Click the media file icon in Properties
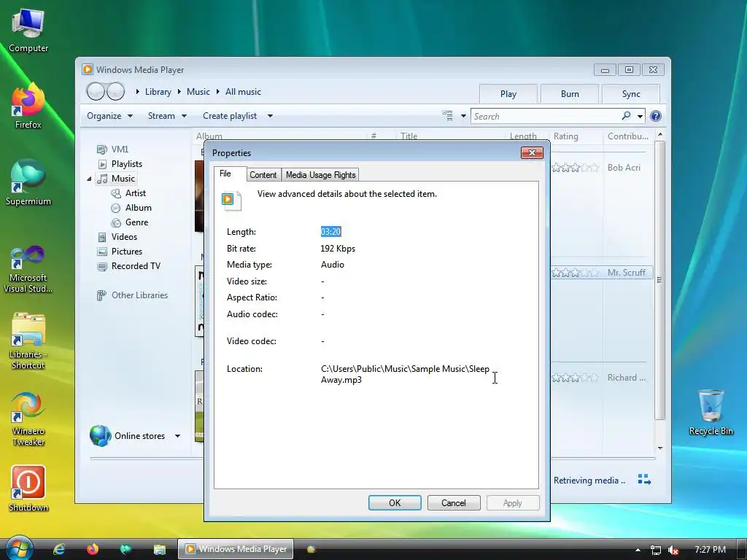747x560 pixels. click(x=232, y=200)
